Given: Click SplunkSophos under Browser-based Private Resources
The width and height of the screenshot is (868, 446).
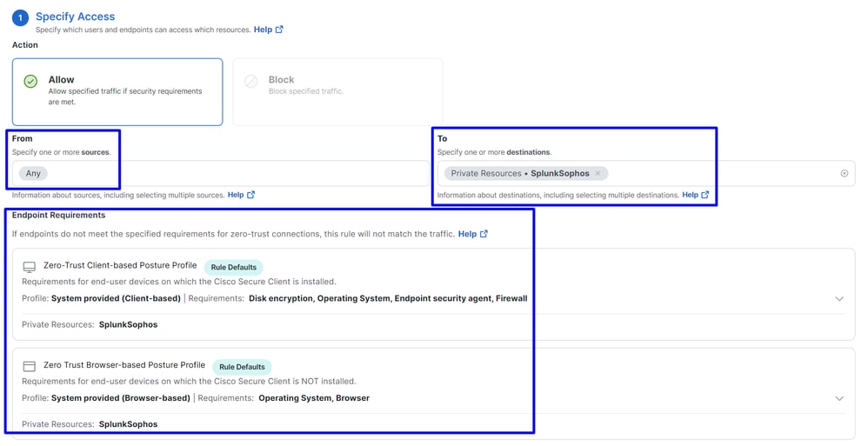Looking at the screenshot, I should (129, 424).
